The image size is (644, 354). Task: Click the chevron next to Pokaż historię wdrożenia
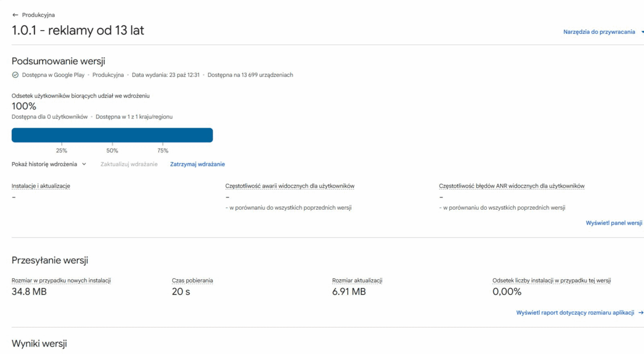84,164
